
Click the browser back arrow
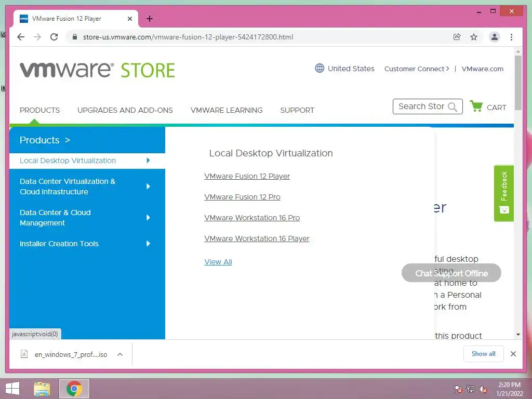(x=21, y=37)
